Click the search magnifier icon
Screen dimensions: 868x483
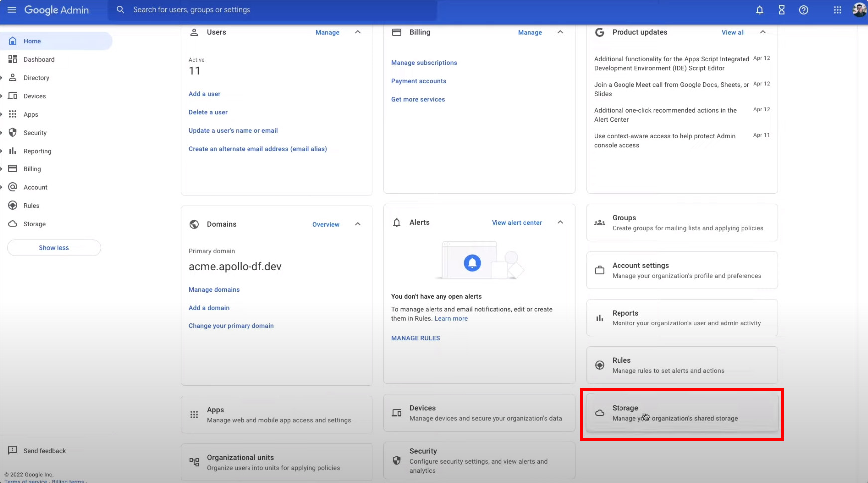click(x=120, y=10)
